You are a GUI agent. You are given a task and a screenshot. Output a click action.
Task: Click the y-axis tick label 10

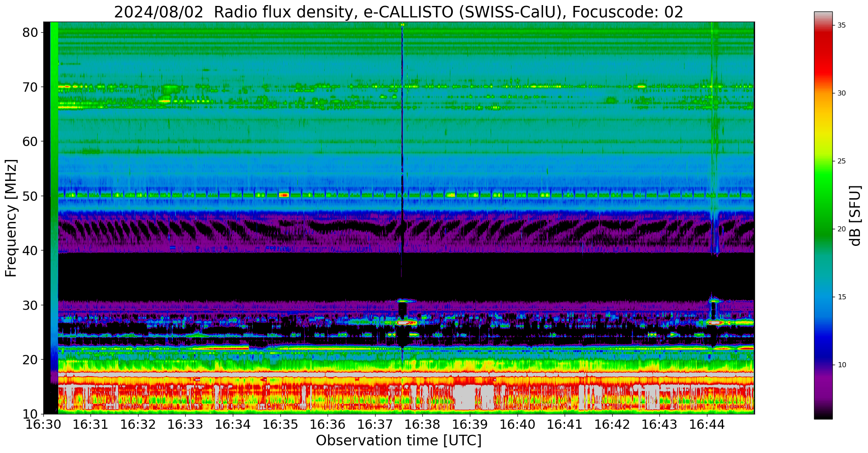coord(31,414)
